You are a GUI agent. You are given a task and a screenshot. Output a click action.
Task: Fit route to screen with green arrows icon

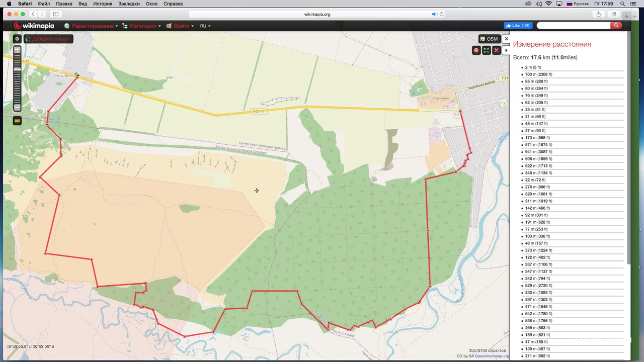487,50
